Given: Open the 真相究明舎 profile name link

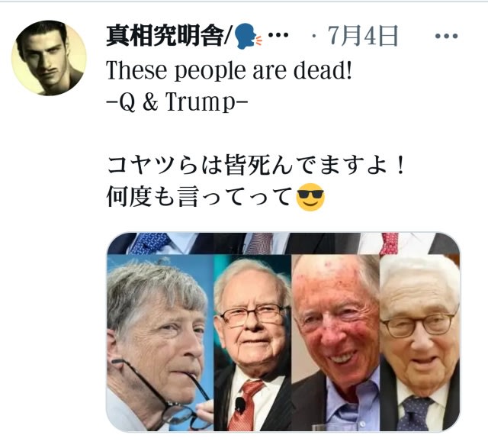Looking at the screenshot, I should [x=166, y=36].
